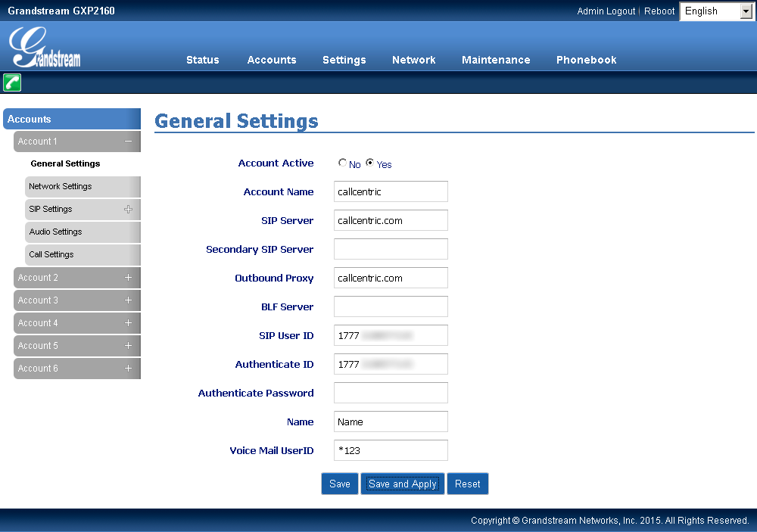Viewport: 757px width, 532px height.
Task: Focus the Authenticate Password field
Action: pyautogui.click(x=391, y=393)
